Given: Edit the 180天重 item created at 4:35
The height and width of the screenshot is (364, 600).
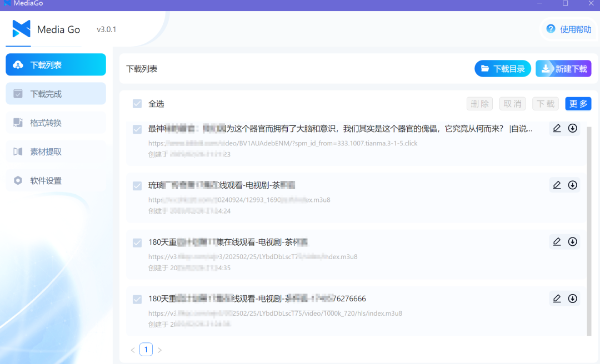Looking at the screenshot, I should (557, 241).
